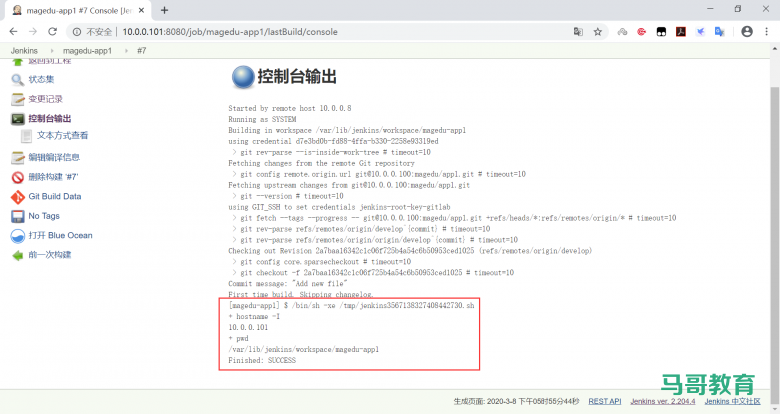Click the red prohibited icon for delete build

click(17, 177)
